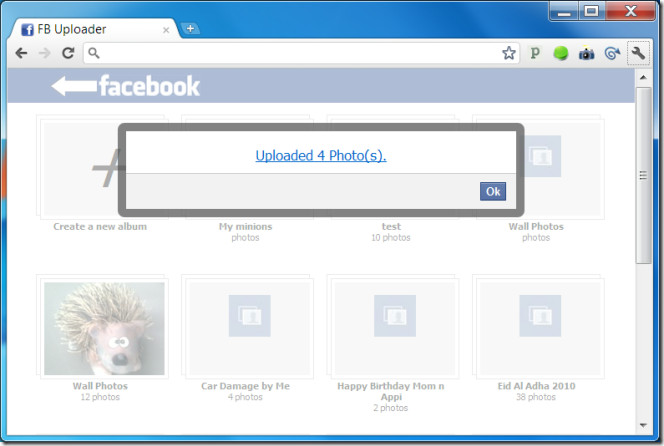Image resolution: width=664 pixels, height=446 pixels.
Task: Click the browser back arrow button
Action: 21,53
